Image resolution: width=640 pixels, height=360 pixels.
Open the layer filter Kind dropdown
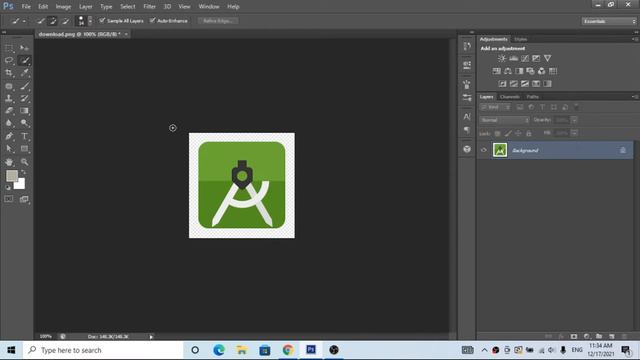click(x=496, y=107)
